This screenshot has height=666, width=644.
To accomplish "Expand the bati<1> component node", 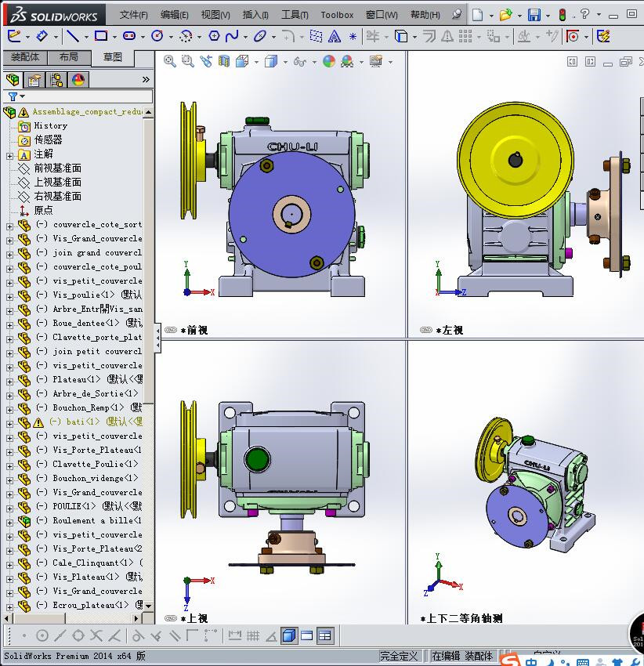I will [x=9, y=424].
